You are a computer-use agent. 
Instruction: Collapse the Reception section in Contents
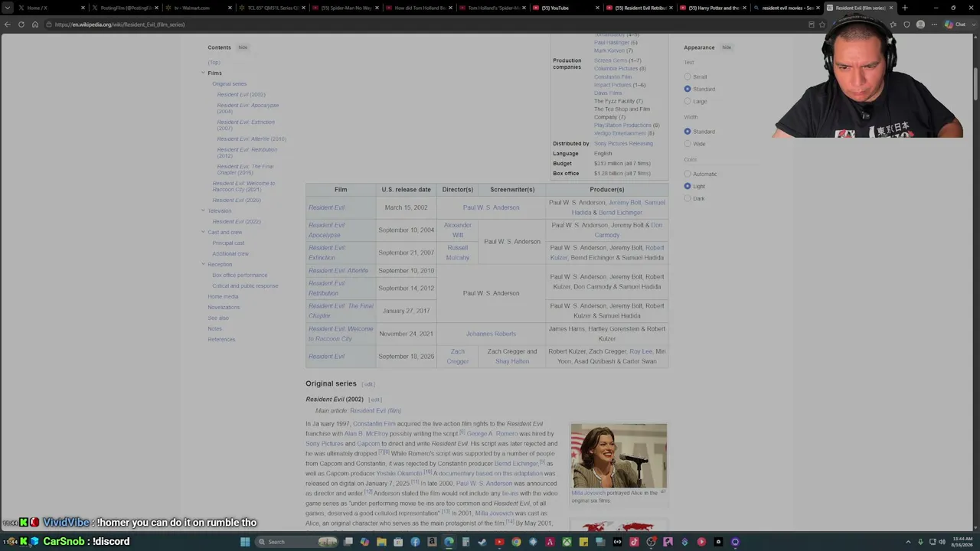(203, 264)
